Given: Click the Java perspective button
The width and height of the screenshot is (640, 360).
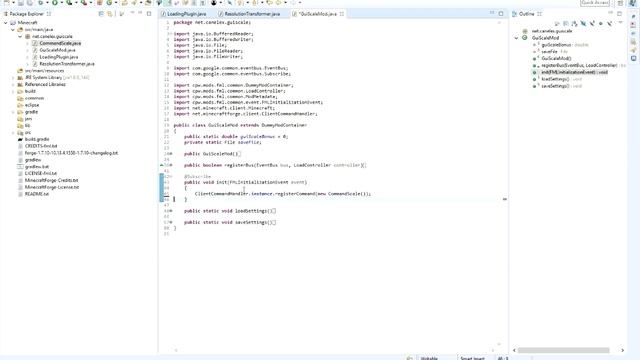Looking at the screenshot, I should coord(632,3).
